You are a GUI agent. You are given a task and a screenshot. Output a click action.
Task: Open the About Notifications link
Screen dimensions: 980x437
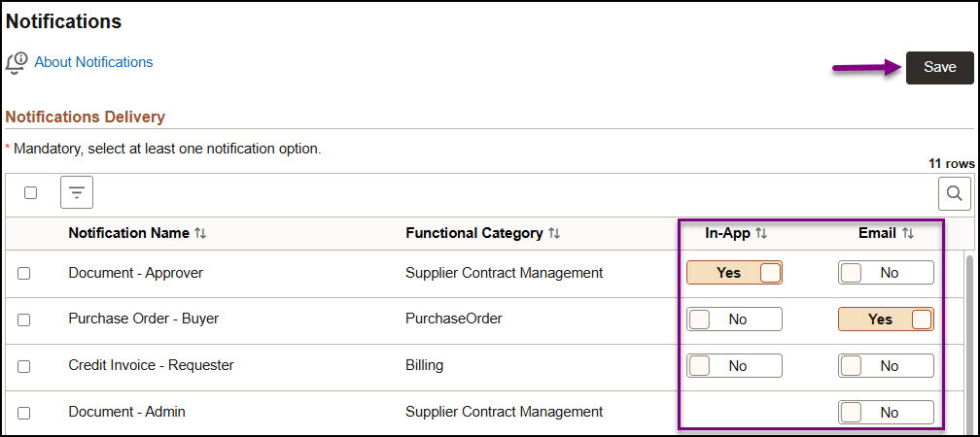point(93,62)
